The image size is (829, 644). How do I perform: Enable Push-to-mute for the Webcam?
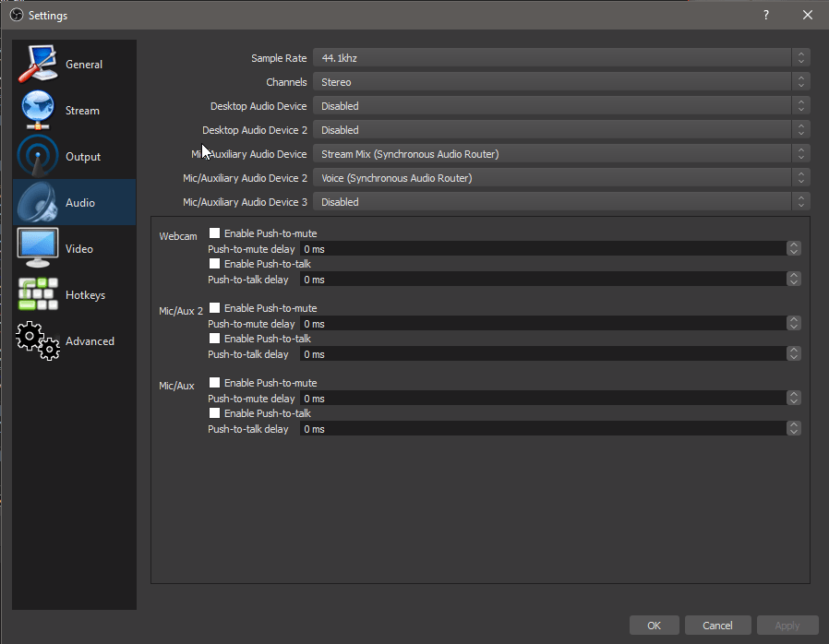pyautogui.click(x=214, y=233)
